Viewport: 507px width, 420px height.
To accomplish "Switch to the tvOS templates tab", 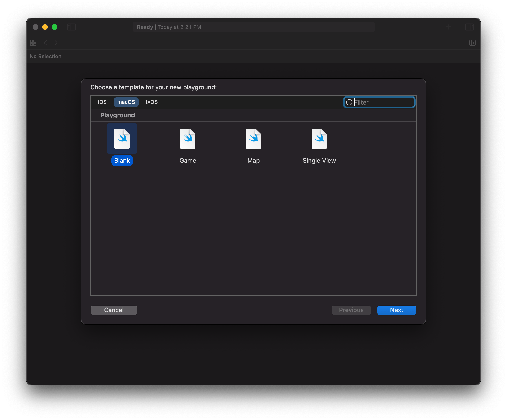I will pos(151,102).
